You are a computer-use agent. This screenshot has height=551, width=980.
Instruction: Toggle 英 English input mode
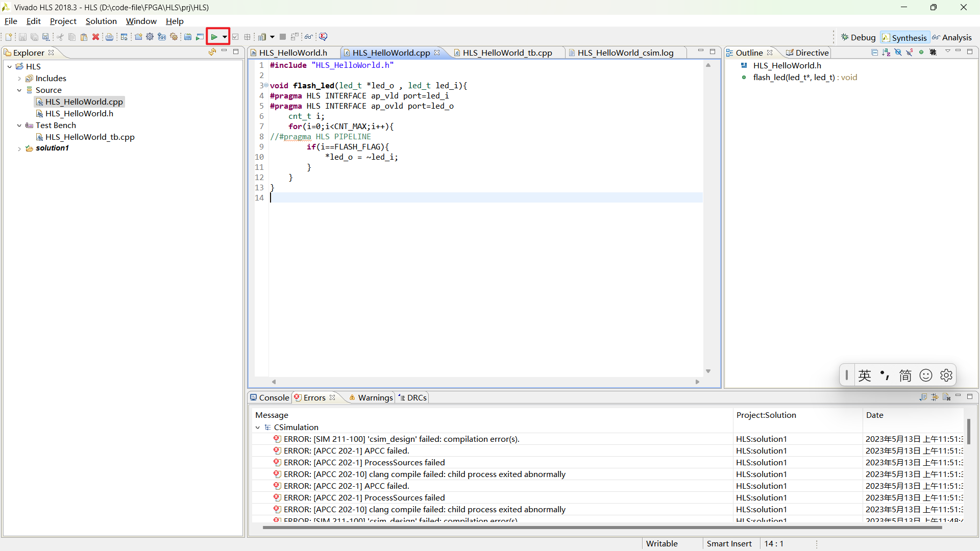(x=865, y=375)
